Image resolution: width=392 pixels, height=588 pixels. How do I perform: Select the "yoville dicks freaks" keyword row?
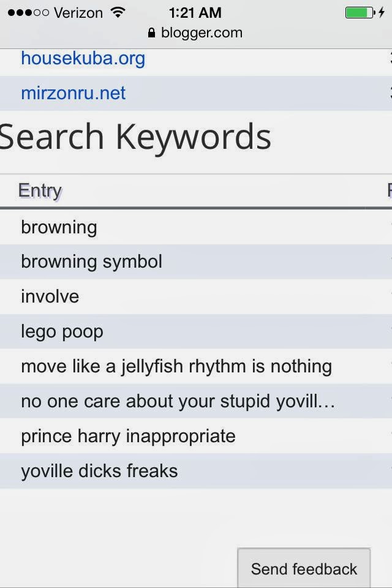point(99,471)
